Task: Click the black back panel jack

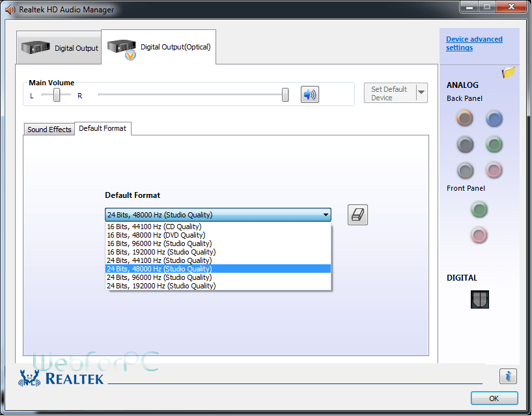Action: point(465,145)
